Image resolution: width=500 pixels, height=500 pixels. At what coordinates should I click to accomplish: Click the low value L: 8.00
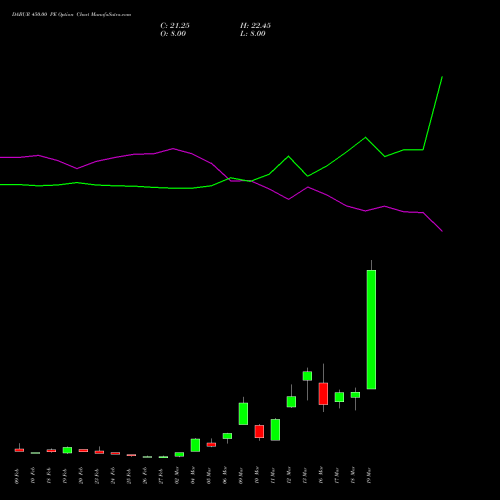pos(253,34)
